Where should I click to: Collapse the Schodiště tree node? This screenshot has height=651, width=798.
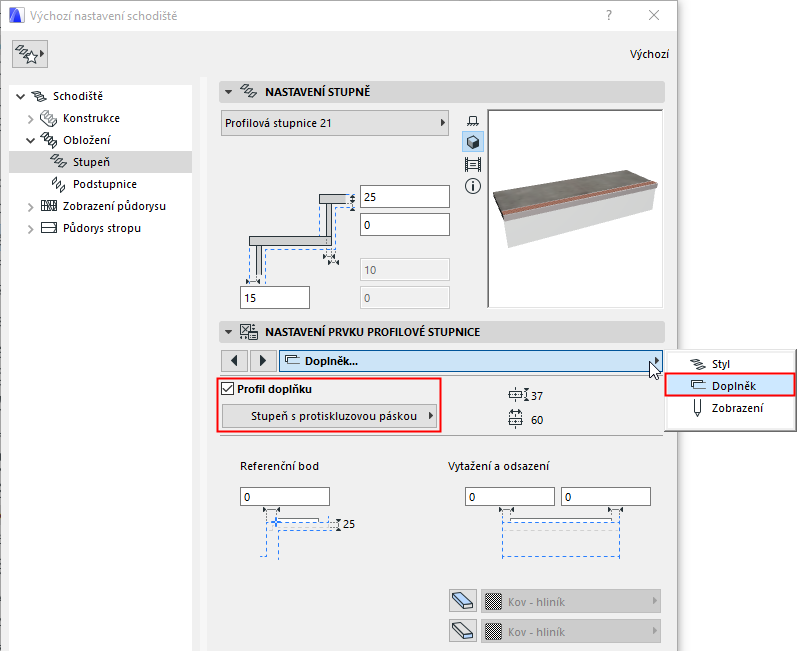(20, 96)
